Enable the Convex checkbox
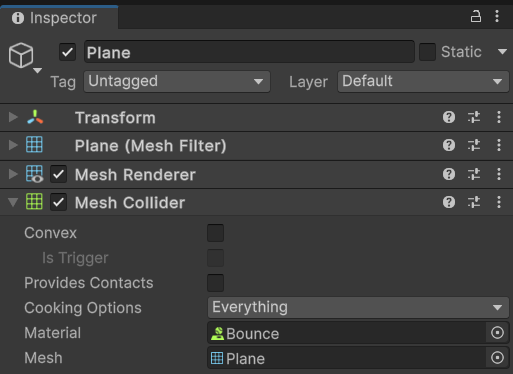The height and width of the screenshot is (374, 513). [x=215, y=233]
